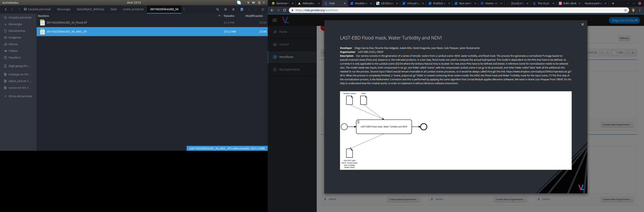Click the 20110225l5tm202_34_flood.tif file icon
The image size is (644, 212).
pos(42,23)
